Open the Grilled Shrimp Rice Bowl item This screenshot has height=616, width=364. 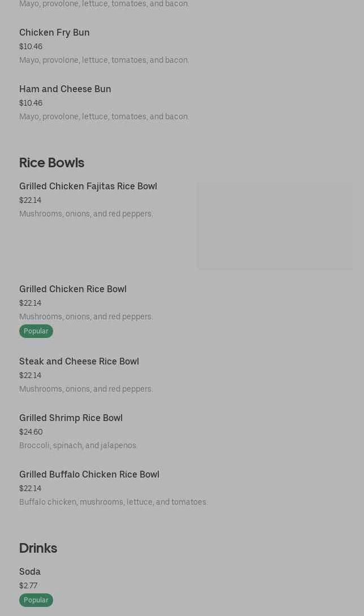[71, 418]
